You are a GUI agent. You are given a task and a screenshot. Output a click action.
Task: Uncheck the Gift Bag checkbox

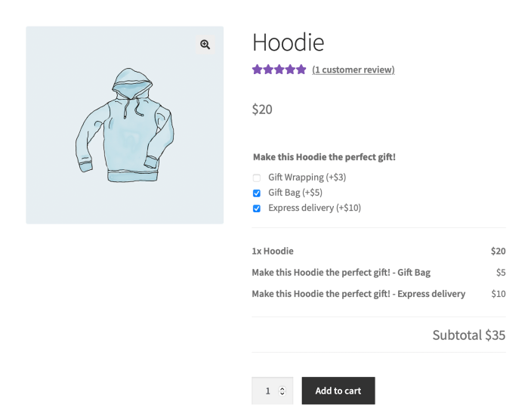point(257,193)
